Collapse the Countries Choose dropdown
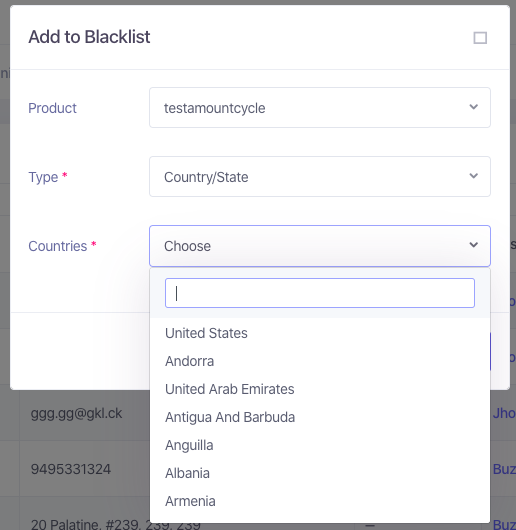This screenshot has height=530, width=516. pyautogui.click(x=320, y=246)
